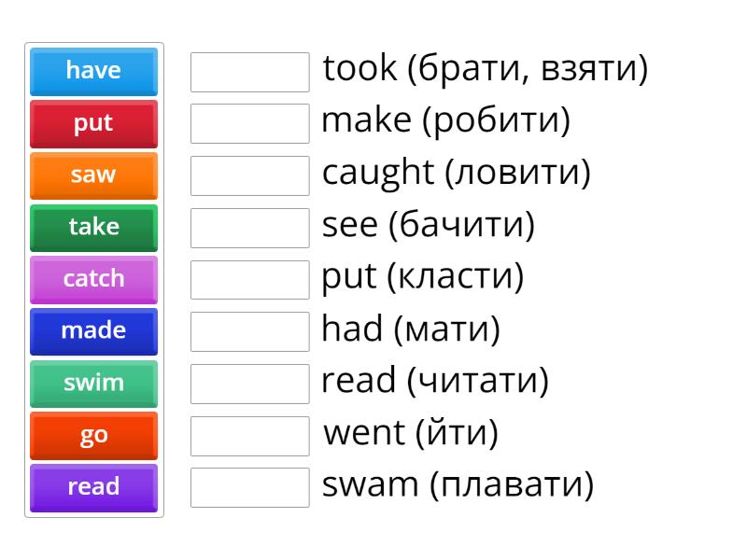Click the answer box beside 'read (читати)'
This screenshot has height=560, width=747.
[x=249, y=383]
